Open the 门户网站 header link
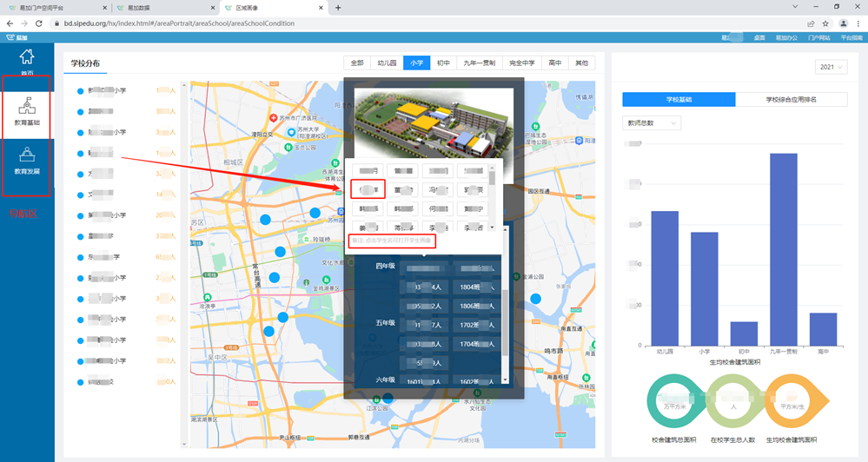868x462 pixels. (818, 37)
